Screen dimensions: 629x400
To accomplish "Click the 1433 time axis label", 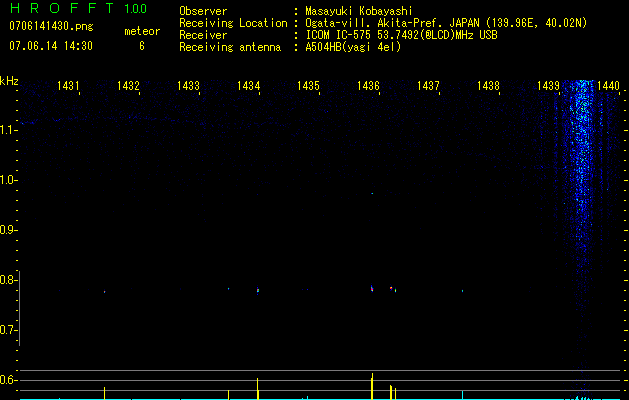I will tap(188, 86).
